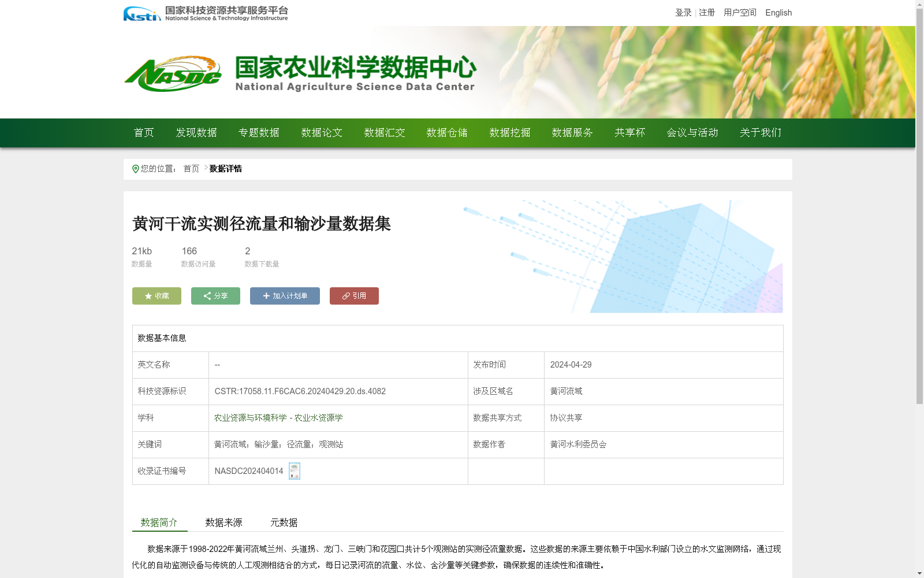Click the 协议共享 sharing mode cell

click(x=664, y=418)
